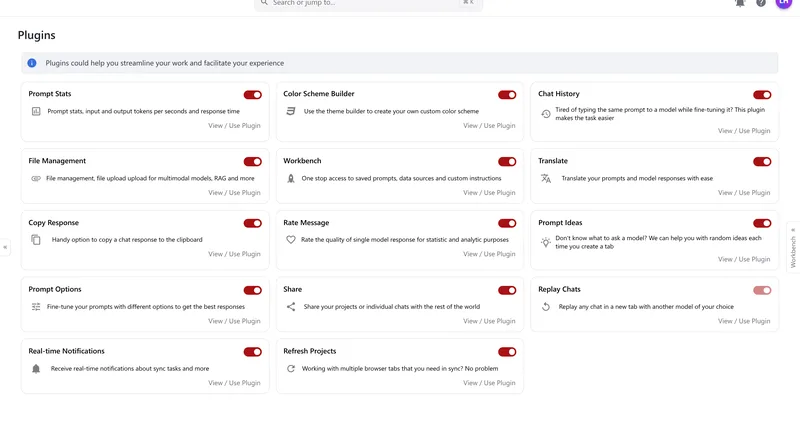Disable the Workbench plugin toggle
800x433 pixels.
[507, 162]
